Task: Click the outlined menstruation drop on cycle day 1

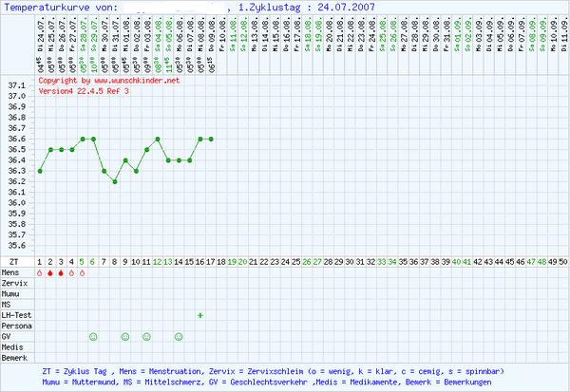Action: (x=40, y=273)
